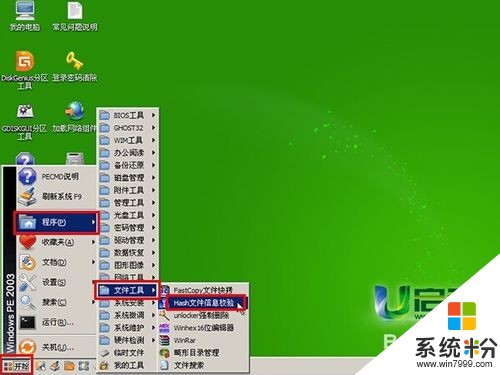Open the 收藏夹(A) heart entry
The width and height of the screenshot is (500, 375).
[57, 242]
